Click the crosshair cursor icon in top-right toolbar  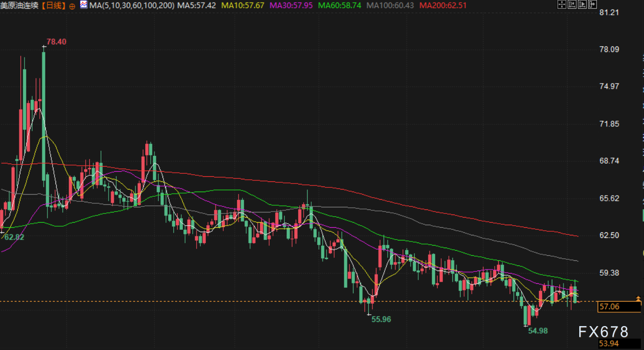tap(562, 5)
